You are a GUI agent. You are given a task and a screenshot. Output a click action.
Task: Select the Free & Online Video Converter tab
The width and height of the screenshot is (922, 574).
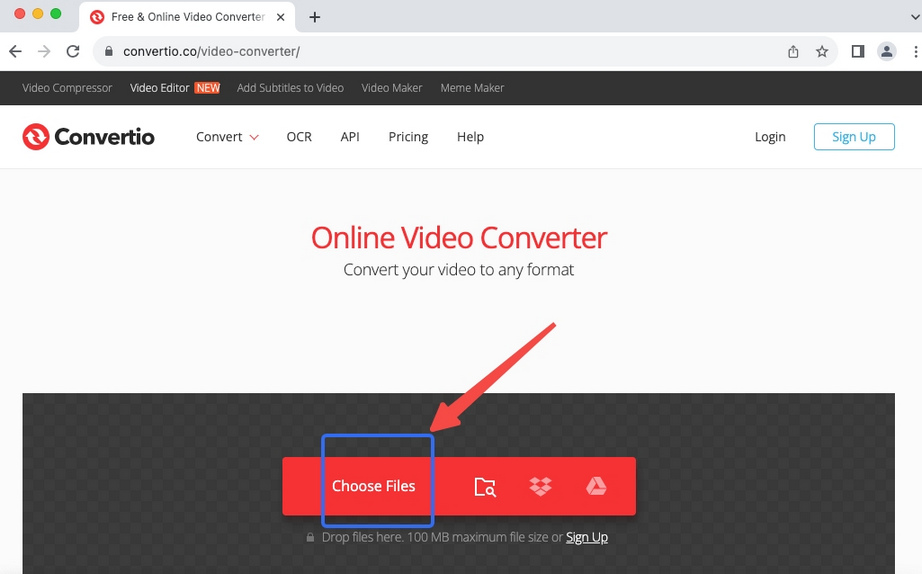(x=187, y=17)
